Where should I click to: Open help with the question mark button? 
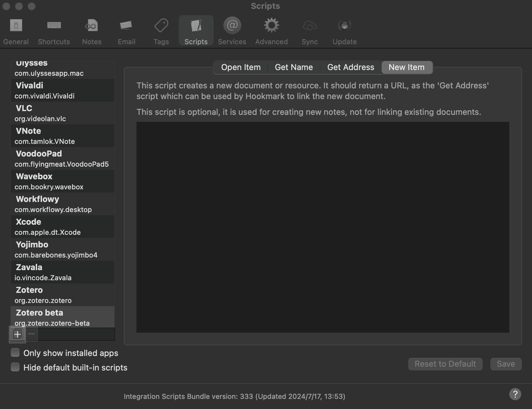[x=515, y=394]
